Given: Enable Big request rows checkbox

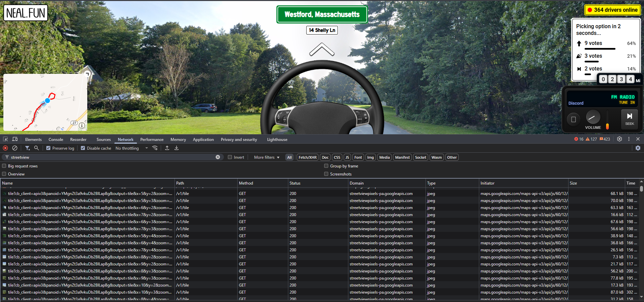Looking at the screenshot, I should 4,166.
